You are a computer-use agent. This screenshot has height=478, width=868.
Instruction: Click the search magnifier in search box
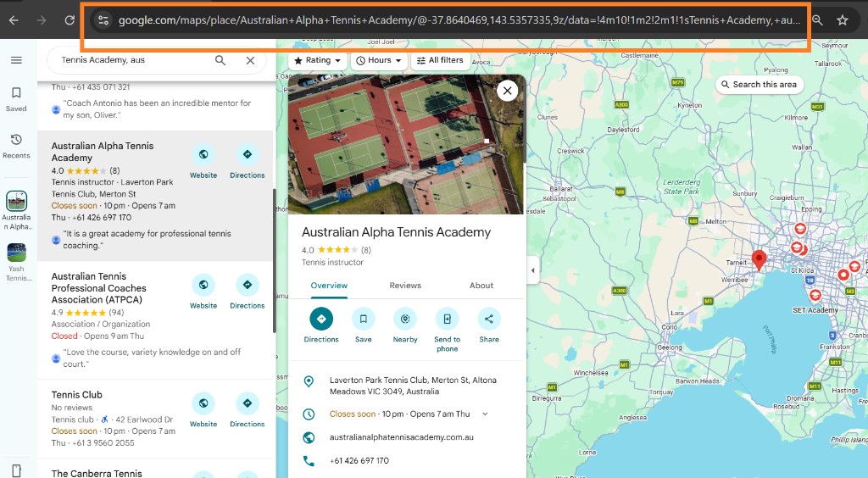pyautogui.click(x=220, y=60)
